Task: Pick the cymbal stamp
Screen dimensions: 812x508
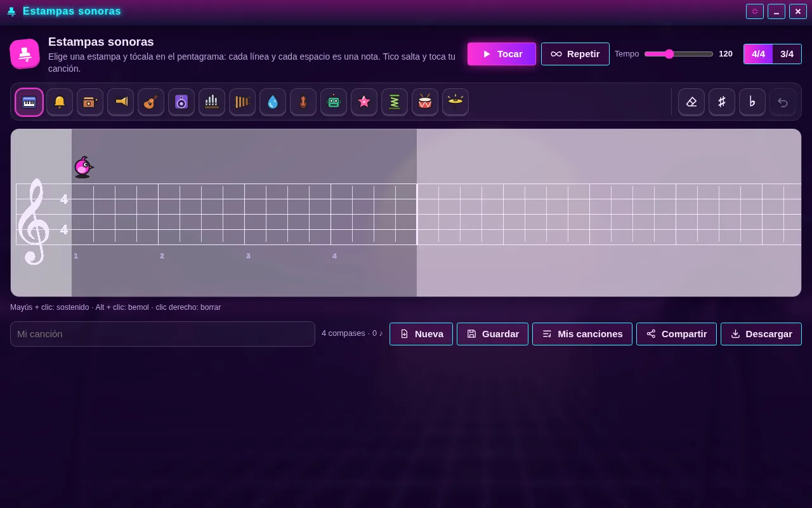Action: click(455, 102)
